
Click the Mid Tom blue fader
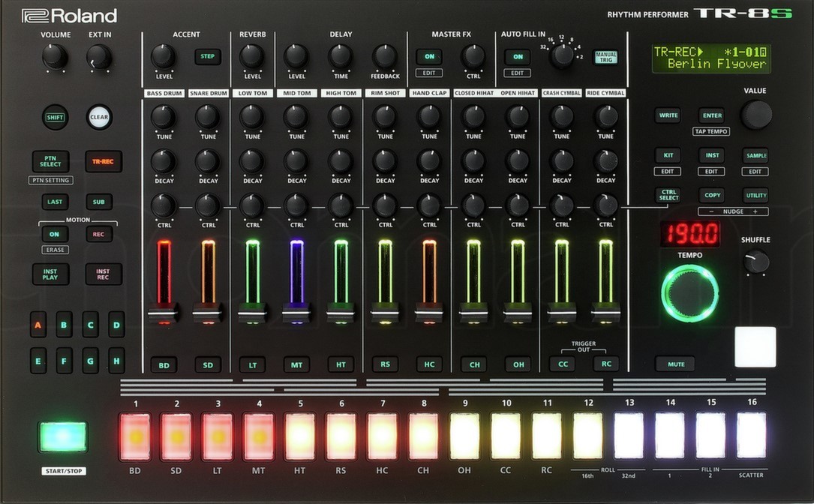click(x=296, y=313)
